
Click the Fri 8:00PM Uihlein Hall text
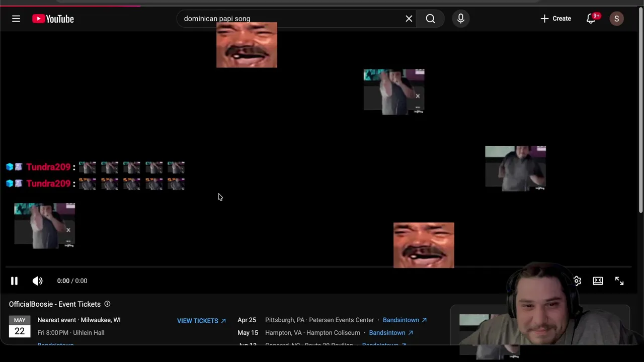click(71, 333)
